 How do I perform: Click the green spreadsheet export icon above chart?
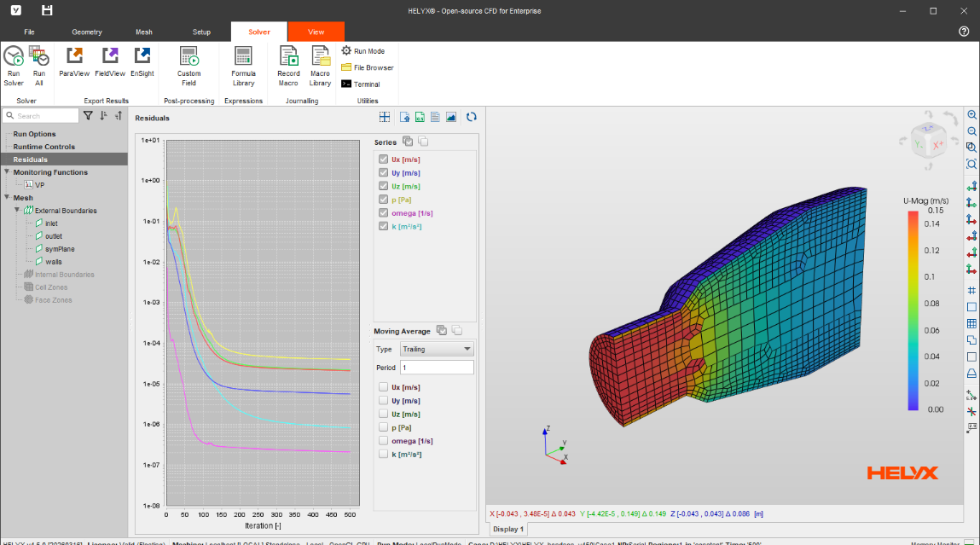(420, 117)
